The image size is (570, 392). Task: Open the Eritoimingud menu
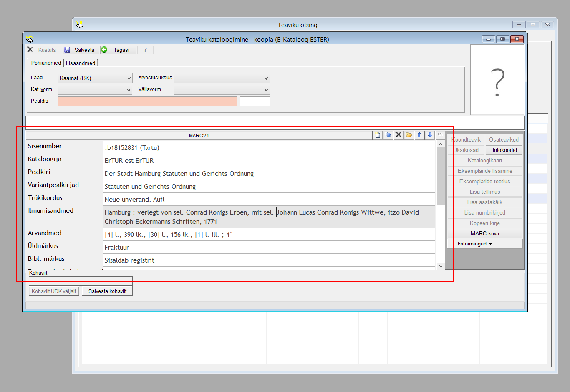(x=475, y=244)
